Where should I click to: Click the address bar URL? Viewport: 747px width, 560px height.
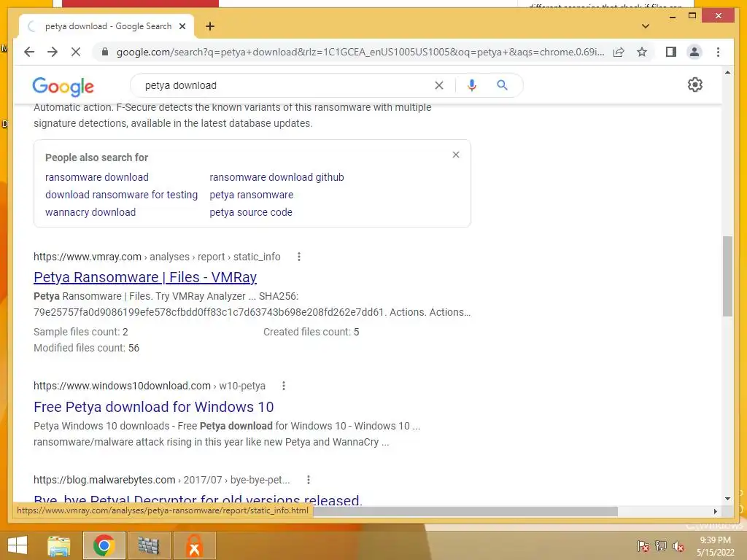(x=360, y=52)
